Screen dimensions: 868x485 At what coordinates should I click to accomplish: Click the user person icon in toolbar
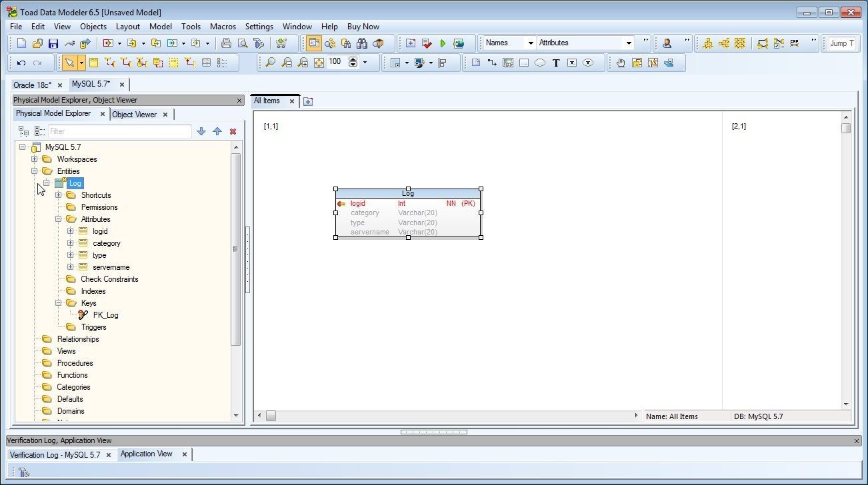[667, 43]
